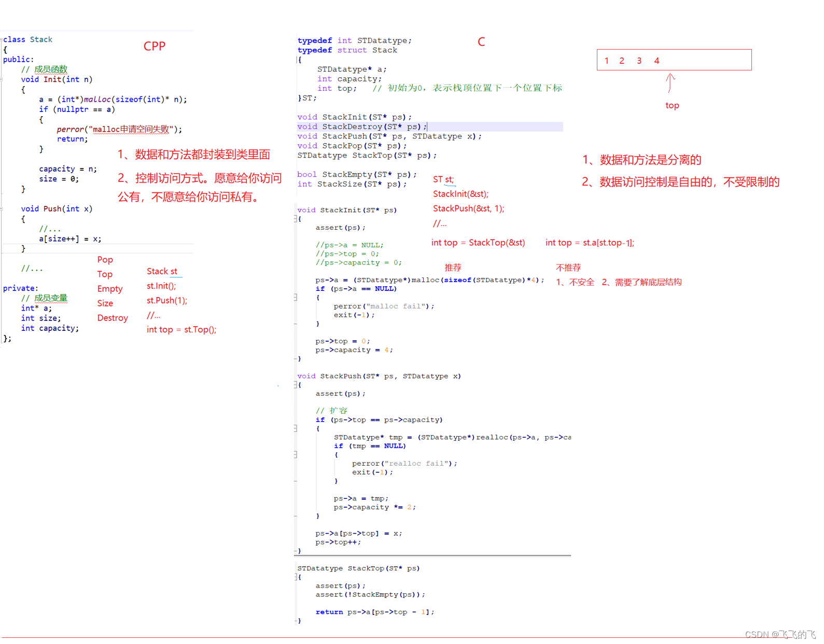This screenshot has width=824, height=644.
Task: Click the red 'Top' label
Action: click(105, 274)
